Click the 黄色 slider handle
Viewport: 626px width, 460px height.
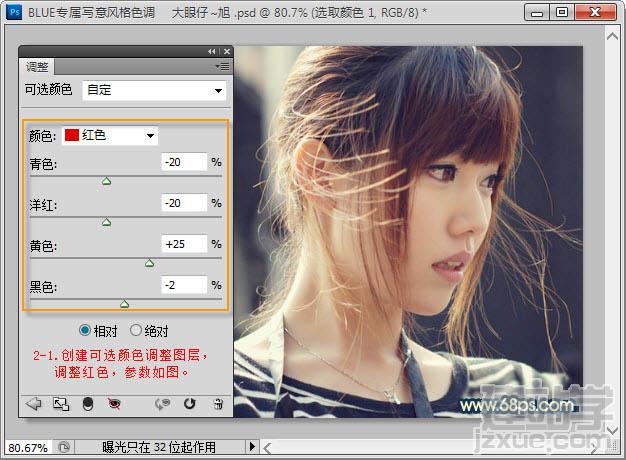coord(149,263)
